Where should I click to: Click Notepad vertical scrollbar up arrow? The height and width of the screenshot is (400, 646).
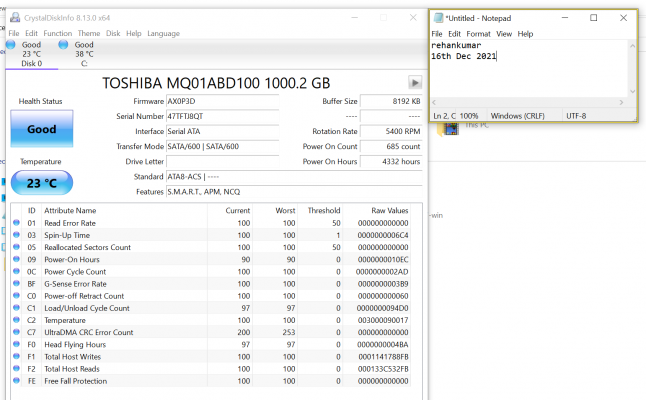632,46
